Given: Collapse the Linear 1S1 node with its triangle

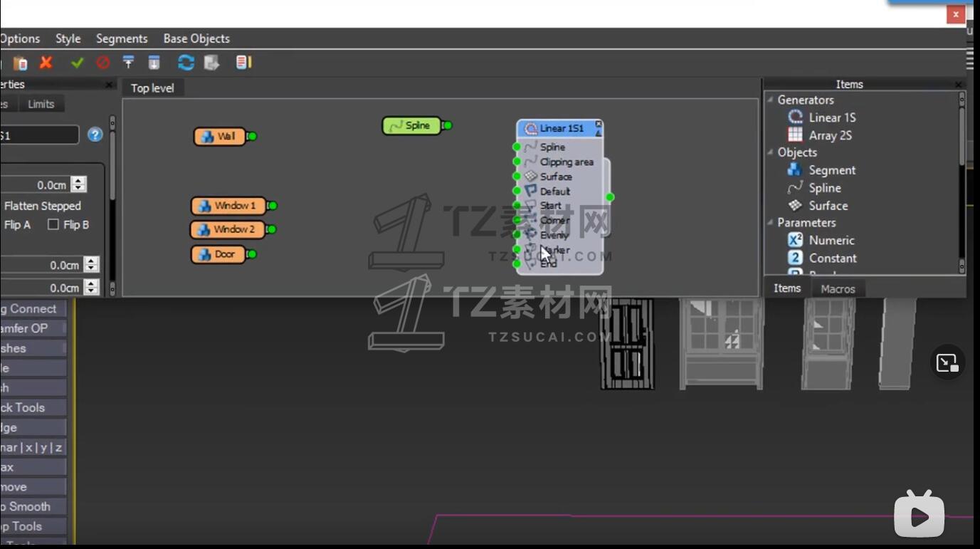Looking at the screenshot, I should [599, 132].
